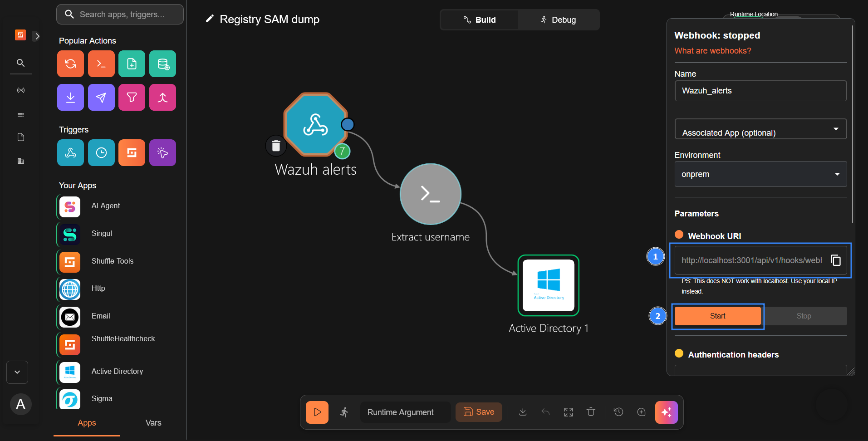
Task: Switch to the Debug tab
Action: point(559,20)
